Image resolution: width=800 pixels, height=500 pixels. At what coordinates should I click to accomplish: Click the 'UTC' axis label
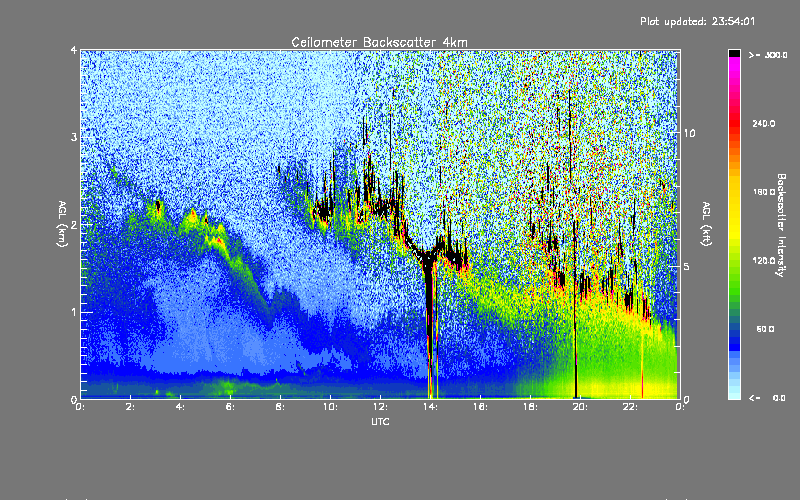380,421
